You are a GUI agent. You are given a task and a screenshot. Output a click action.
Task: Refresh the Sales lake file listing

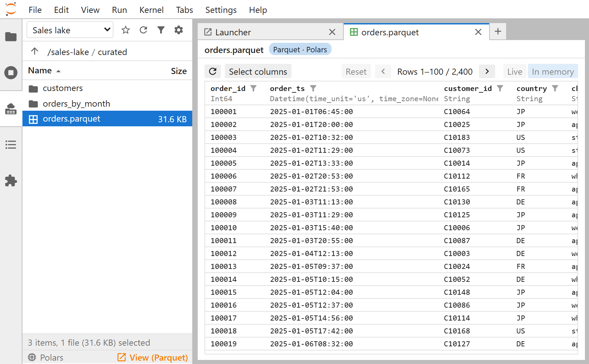pyautogui.click(x=143, y=30)
